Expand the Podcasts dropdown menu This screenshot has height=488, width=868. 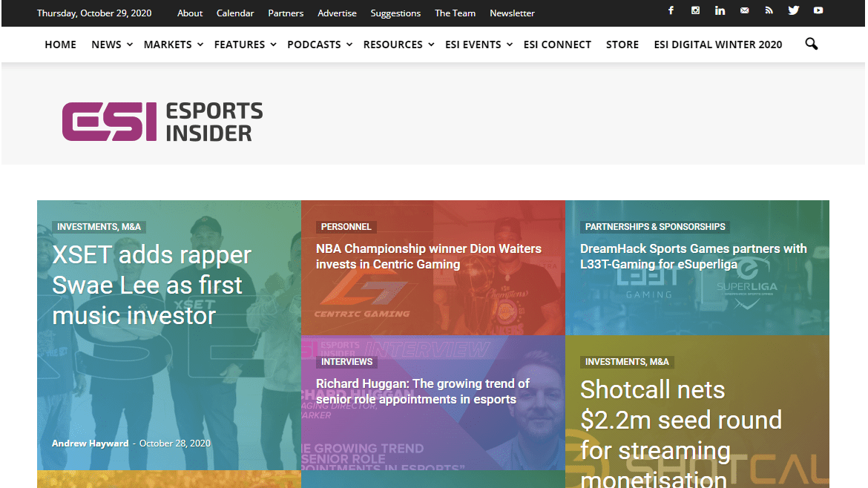319,44
